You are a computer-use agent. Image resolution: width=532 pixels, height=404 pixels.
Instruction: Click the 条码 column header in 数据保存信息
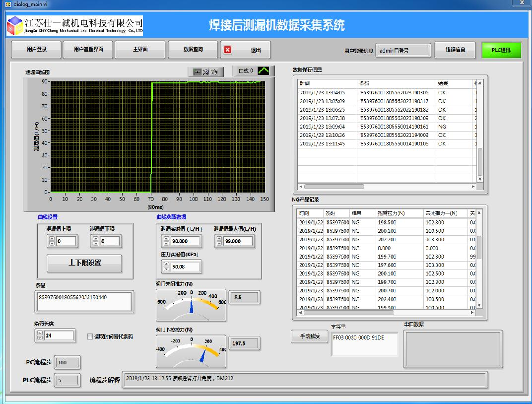click(x=397, y=83)
